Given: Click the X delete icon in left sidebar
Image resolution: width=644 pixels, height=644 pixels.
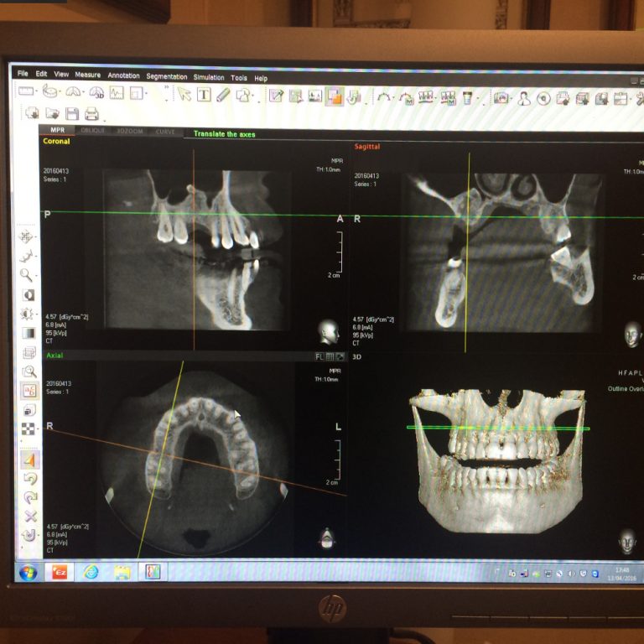Looking at the screenshot, I should [x=30, y=516].
